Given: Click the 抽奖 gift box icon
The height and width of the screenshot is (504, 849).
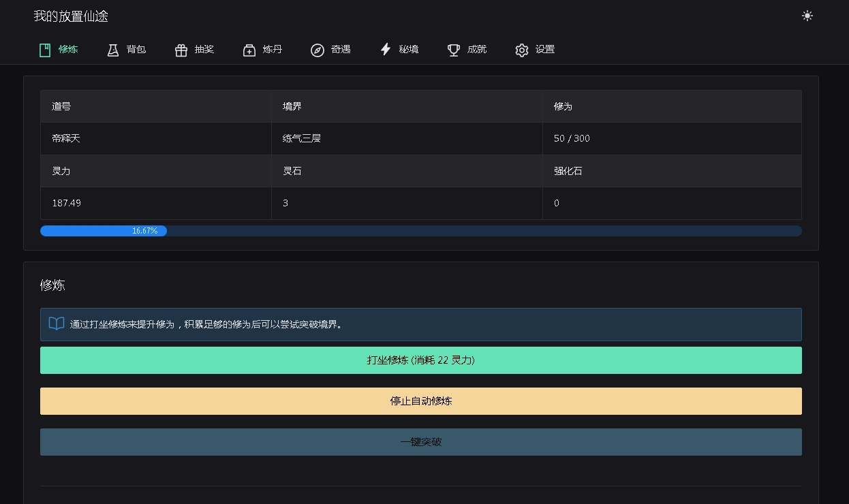Looking at the screenshot, I should click(x=181, y=50).
